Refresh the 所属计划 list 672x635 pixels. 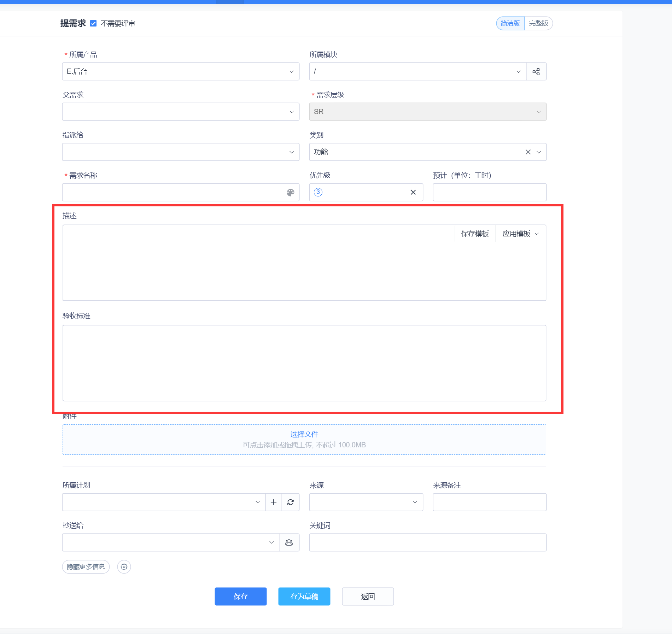point(291,502)
